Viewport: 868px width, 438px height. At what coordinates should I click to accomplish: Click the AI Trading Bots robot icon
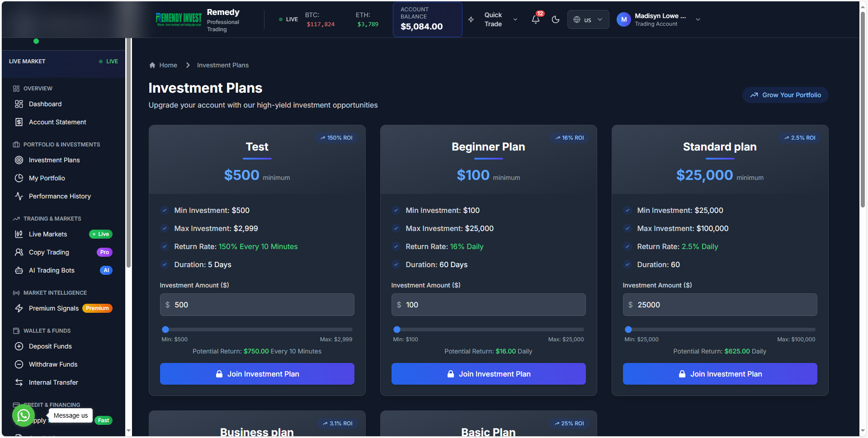click(x=19, y=270)
